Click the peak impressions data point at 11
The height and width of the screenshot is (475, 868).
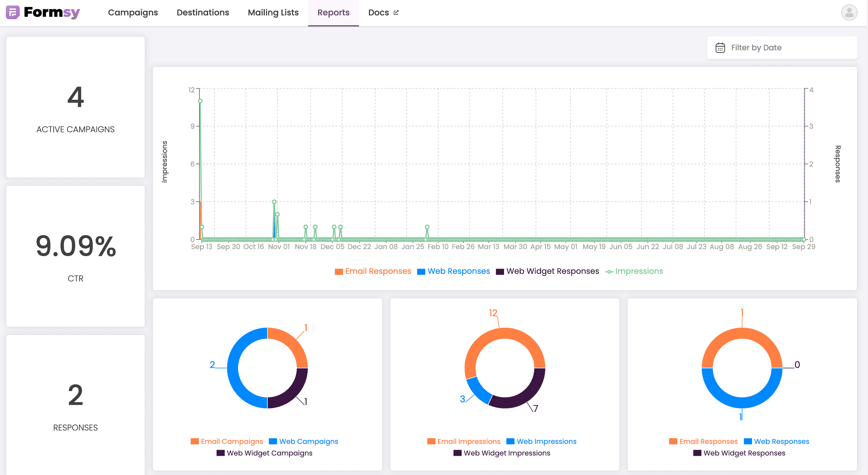coord(200,101)
